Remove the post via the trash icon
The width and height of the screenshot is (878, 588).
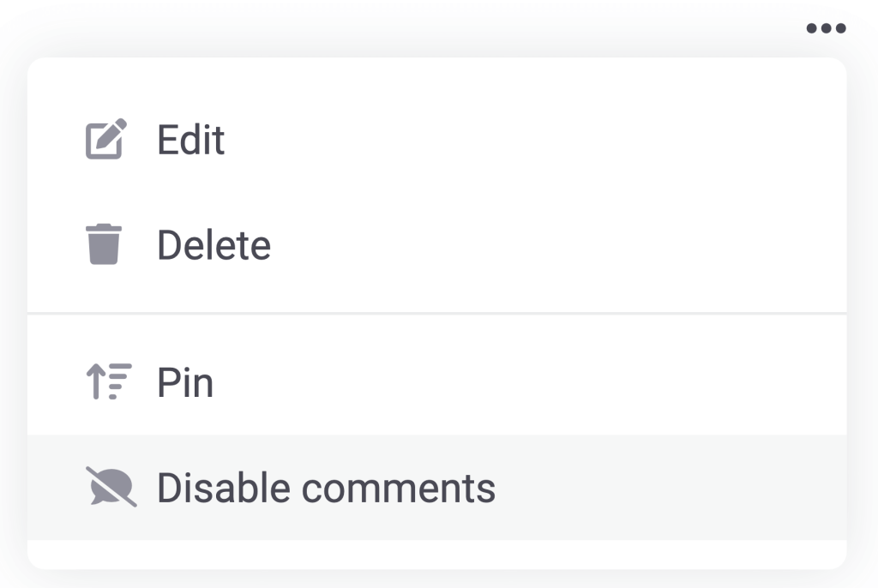(x=104, y=244)
